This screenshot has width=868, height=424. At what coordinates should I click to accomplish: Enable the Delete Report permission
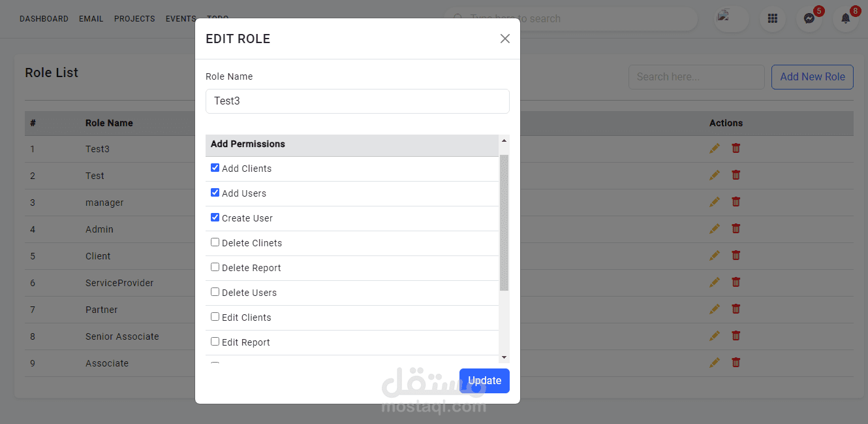(215, 267)
